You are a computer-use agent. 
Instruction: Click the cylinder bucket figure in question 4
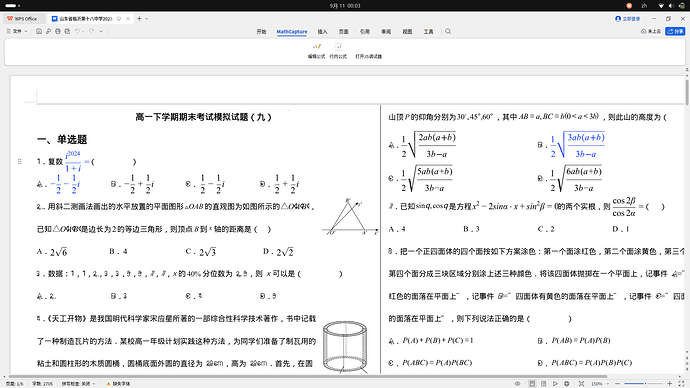tap(345, 347)
